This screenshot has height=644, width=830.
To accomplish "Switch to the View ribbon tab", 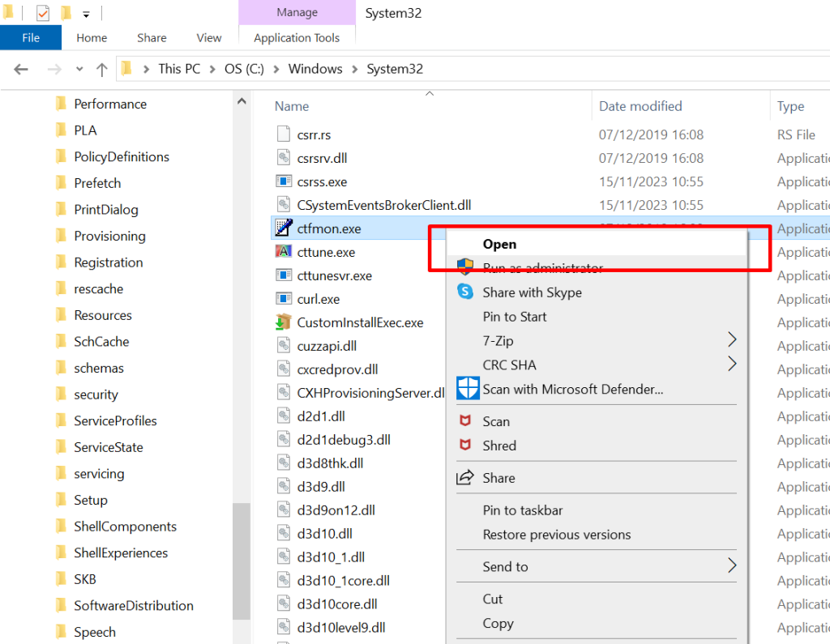I will tap(208, 38).
